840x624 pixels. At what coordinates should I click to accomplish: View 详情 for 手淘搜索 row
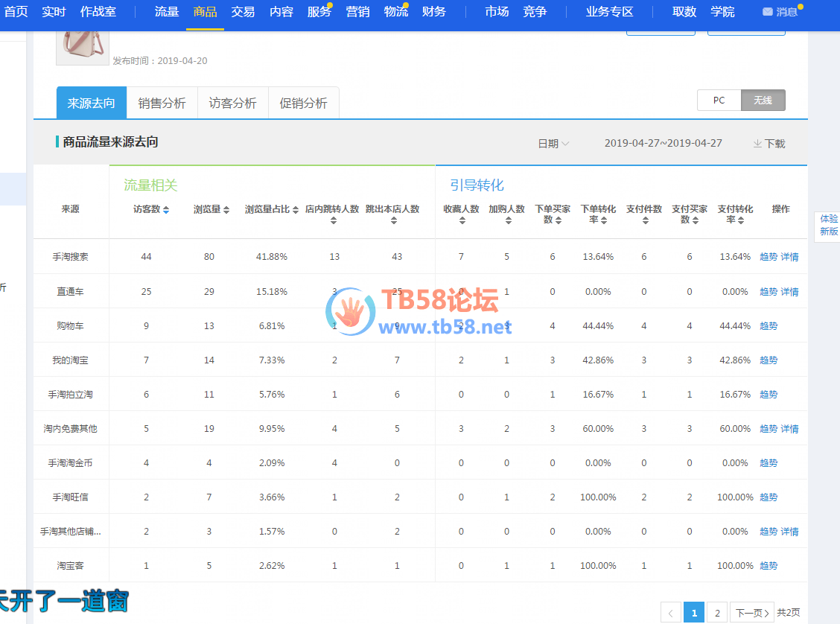(x=789, y=257)
